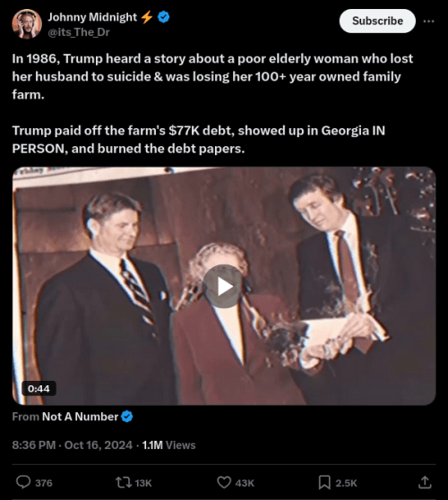
Task: Click the lightning bolt emoji in name
Action: coord(147,17)
